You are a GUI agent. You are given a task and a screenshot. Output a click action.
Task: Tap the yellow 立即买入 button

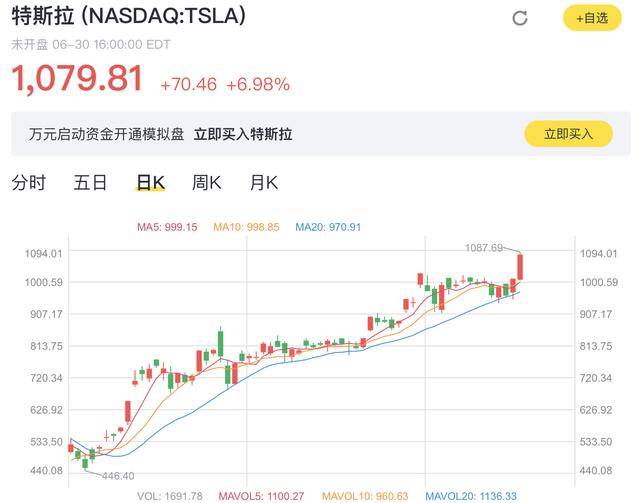[x=569, y=134]
